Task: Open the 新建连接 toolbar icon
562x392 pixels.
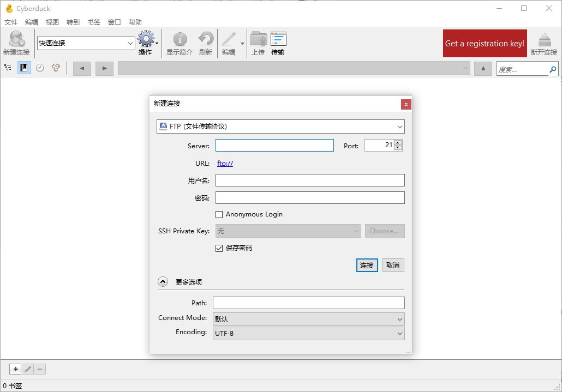Action: (x=16, y=43)
